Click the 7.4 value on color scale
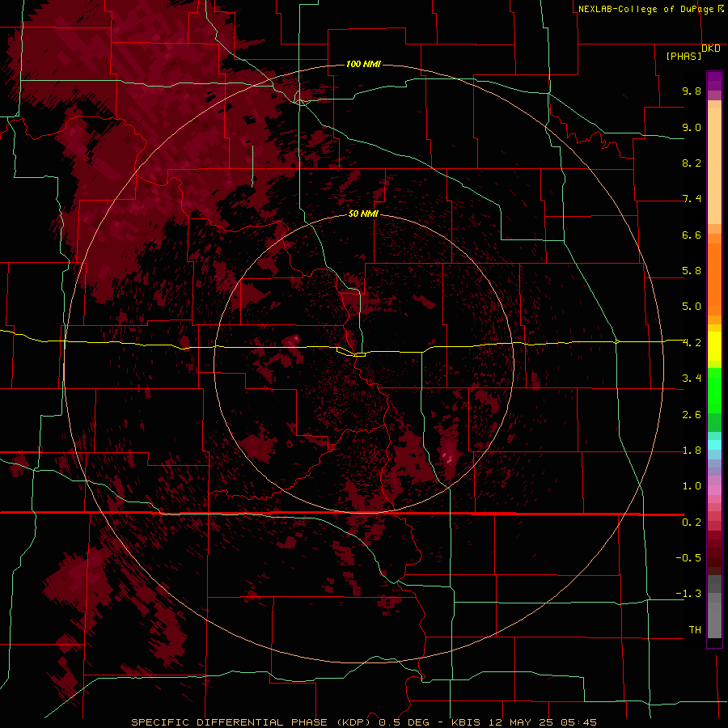This screenshot has width=728, height=728. click(x=692, y=199)
